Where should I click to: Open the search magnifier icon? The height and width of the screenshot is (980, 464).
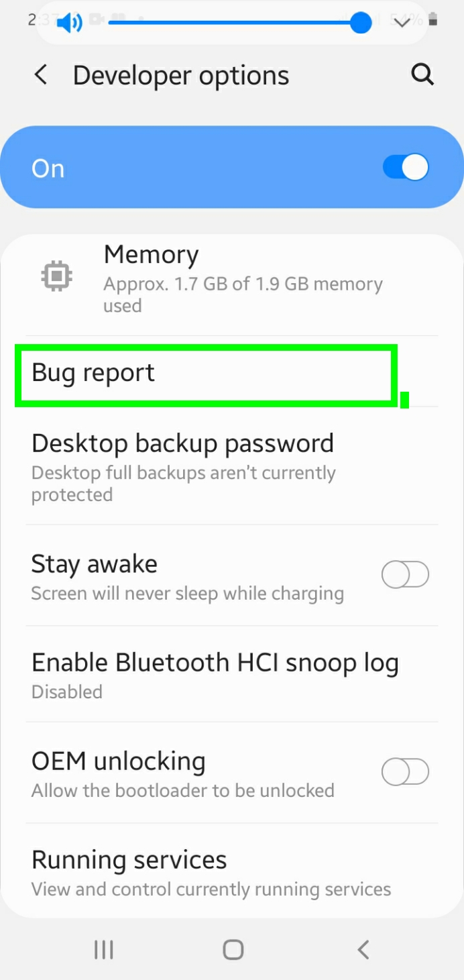point(422,74)
